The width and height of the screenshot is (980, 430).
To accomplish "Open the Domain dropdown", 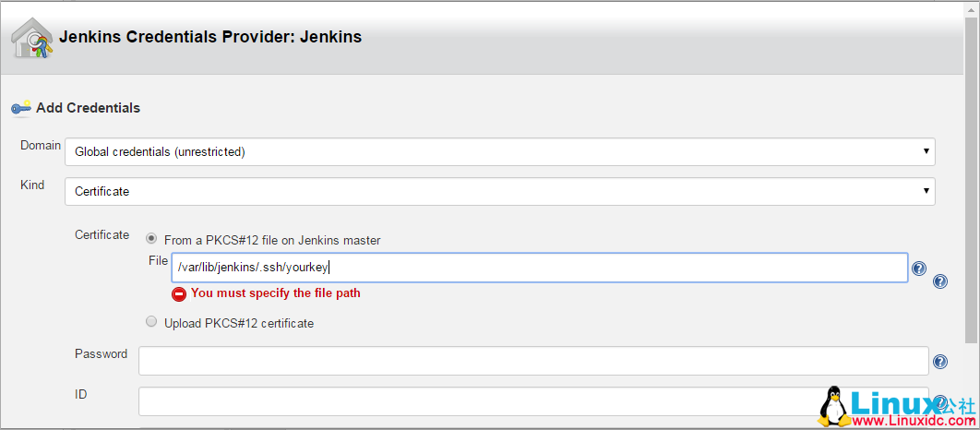I will pos(500,152).
